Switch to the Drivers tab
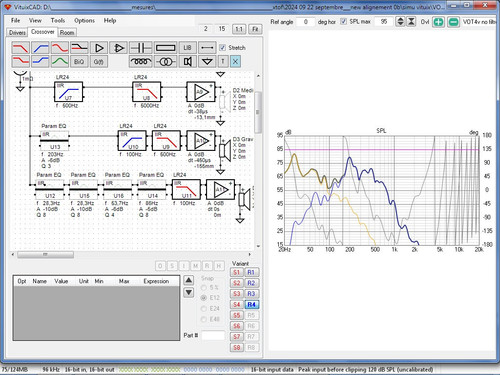The height and width of the screenshot is (375, 500). click(17, 33)
